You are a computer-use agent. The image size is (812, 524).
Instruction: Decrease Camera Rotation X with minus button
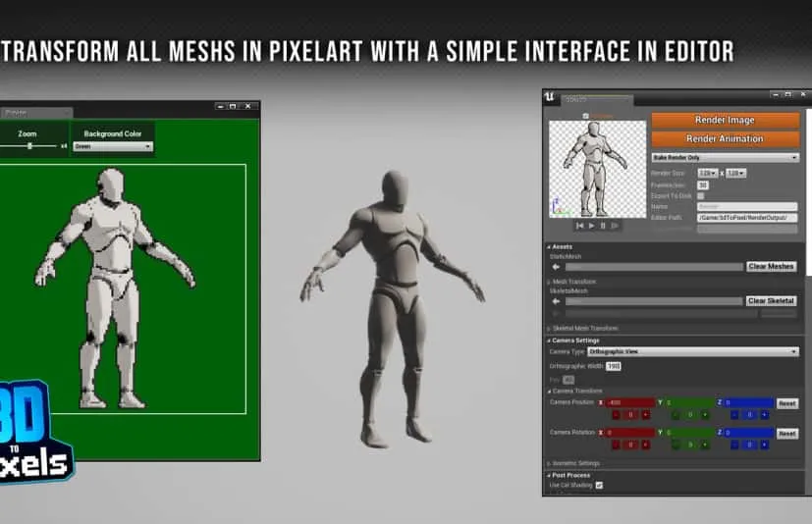pyautogui.click(x=616, y=445)
